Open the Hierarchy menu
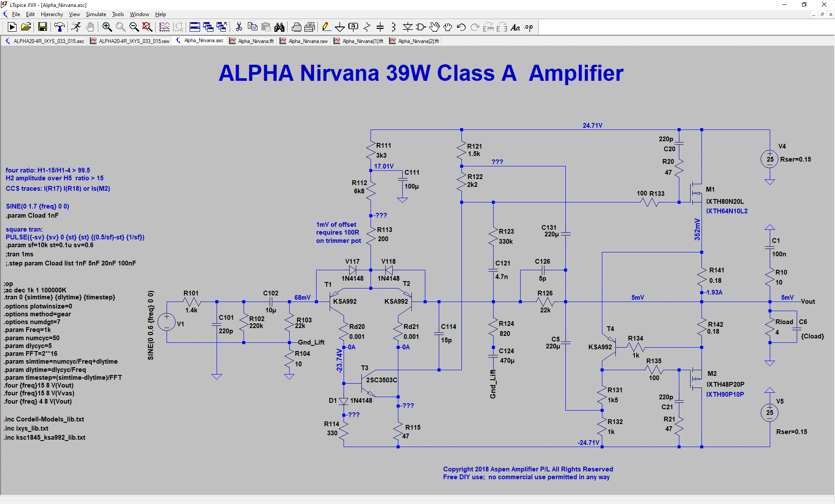The width and height of the screenshot is (835, 504). [52, 14]
